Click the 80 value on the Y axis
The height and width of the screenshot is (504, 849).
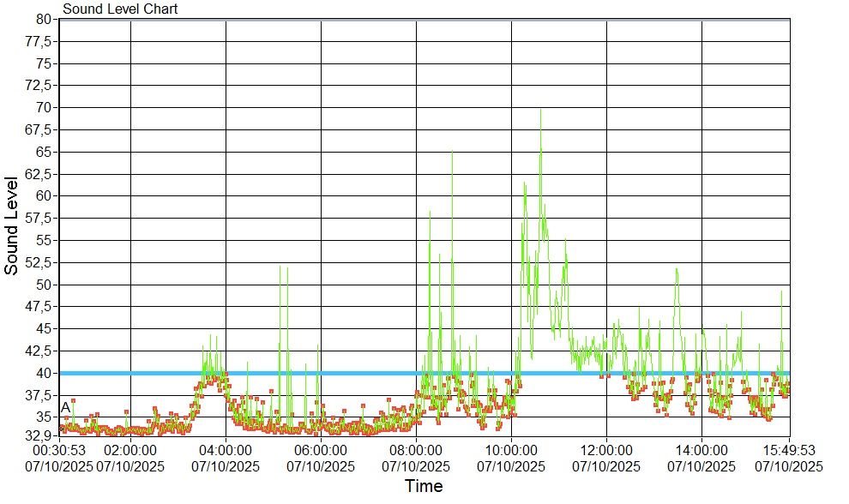[x=45, y=20]
